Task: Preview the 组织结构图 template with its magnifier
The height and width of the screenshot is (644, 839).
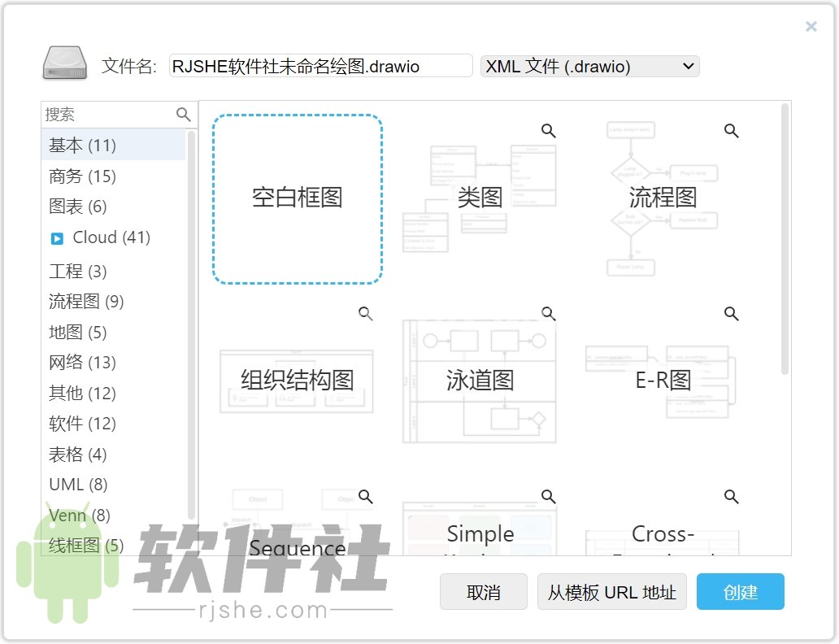Action: click(x=365, y=313)
